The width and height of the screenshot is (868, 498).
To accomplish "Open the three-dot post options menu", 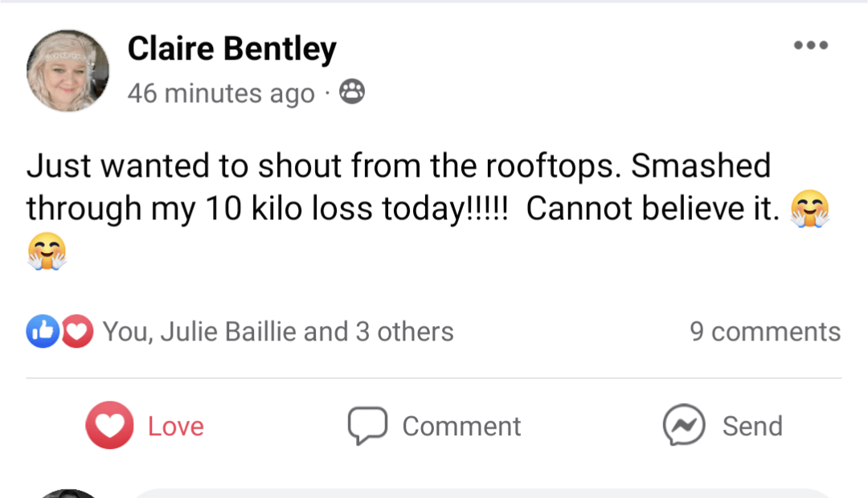I will tap(810, 46).
